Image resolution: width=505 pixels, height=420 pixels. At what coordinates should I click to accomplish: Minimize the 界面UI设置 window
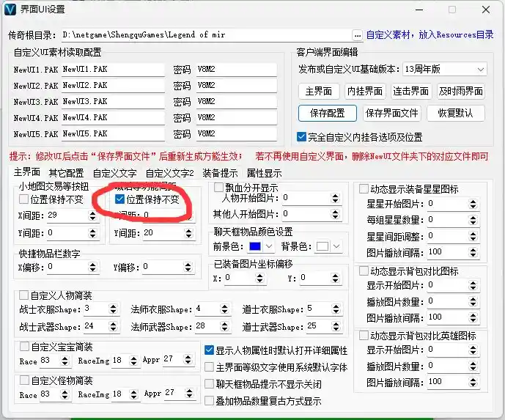pos(419,10)
